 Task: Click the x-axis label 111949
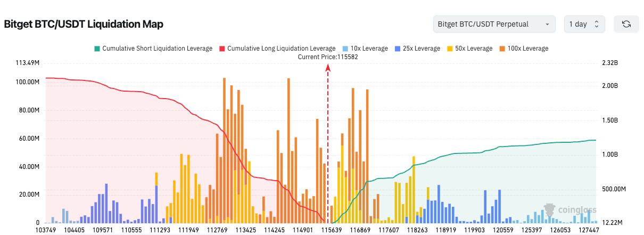(189, 230)
